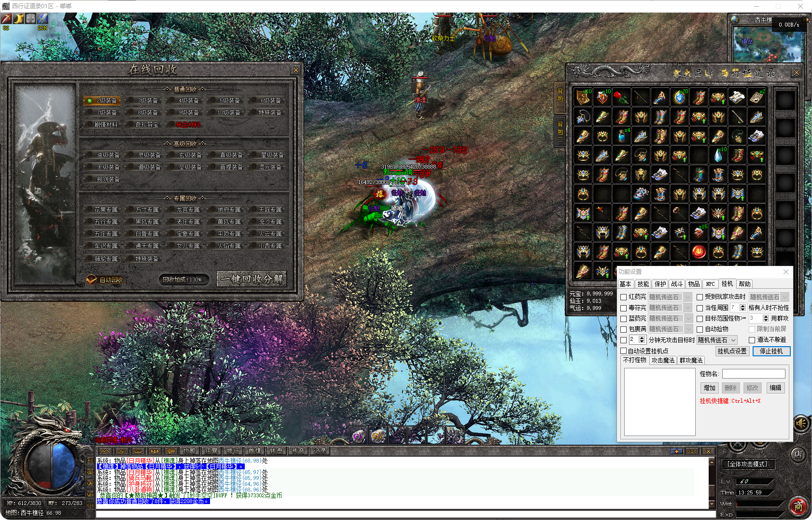Image resolution: width=812 pixels, height=520 pixels.
Task: Select the blue potion bottle marked x4
Action: [621, 136]
